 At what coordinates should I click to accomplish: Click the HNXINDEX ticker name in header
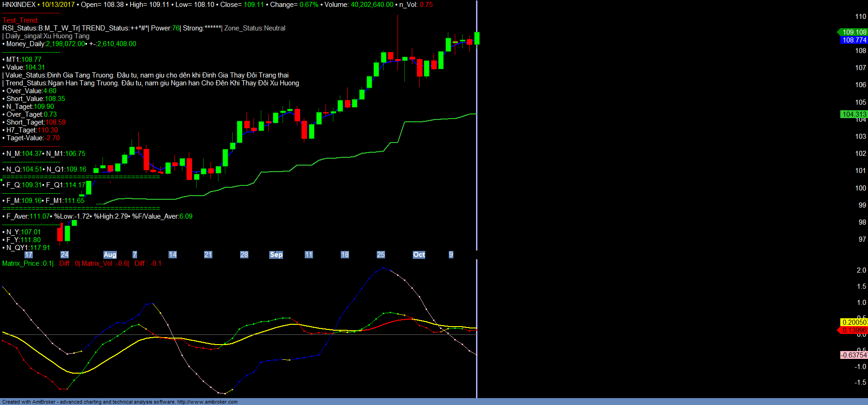[x=19, y=5]
